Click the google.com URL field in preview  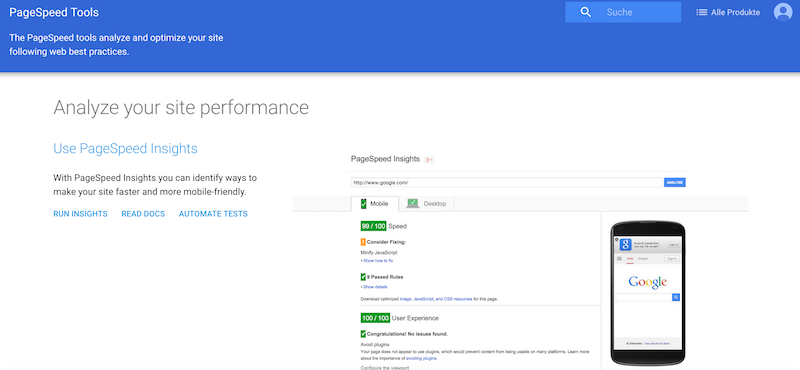[507, 182]
